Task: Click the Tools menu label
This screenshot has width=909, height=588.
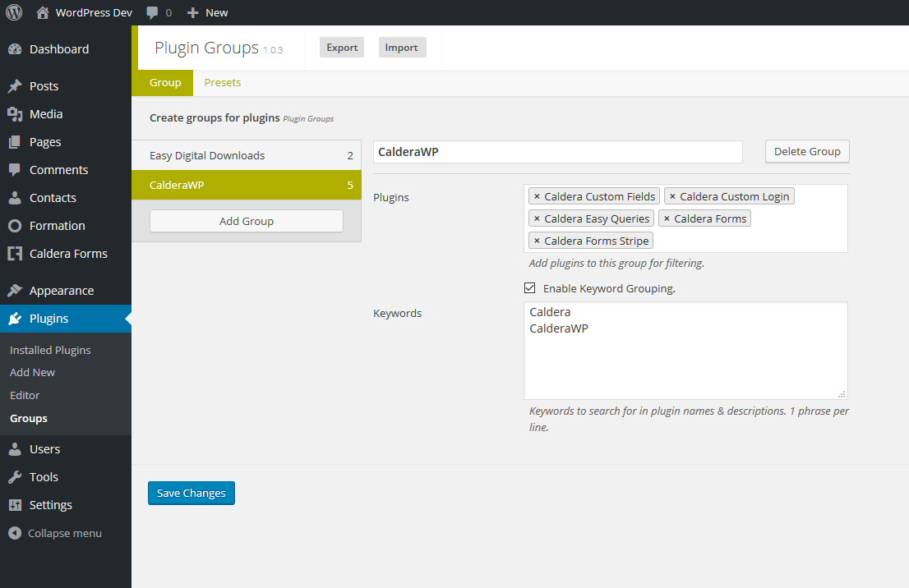Action: (44, 477)
